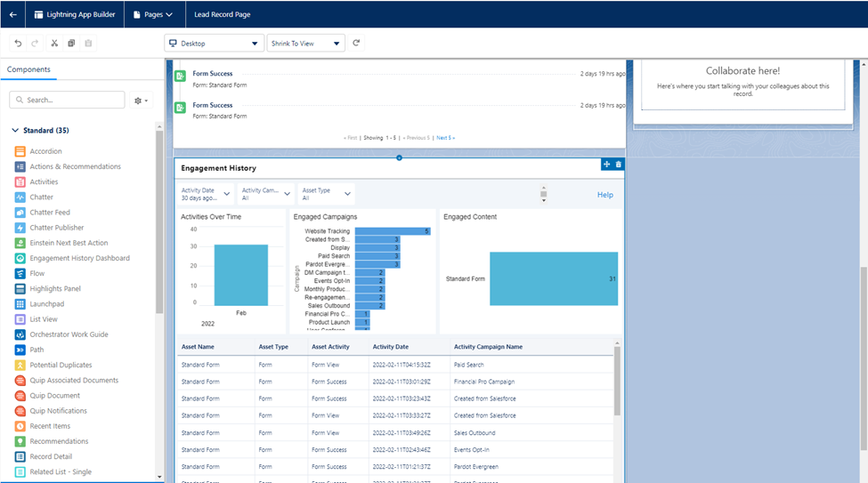Click the Chatter component icon

(x=20, y=197)
